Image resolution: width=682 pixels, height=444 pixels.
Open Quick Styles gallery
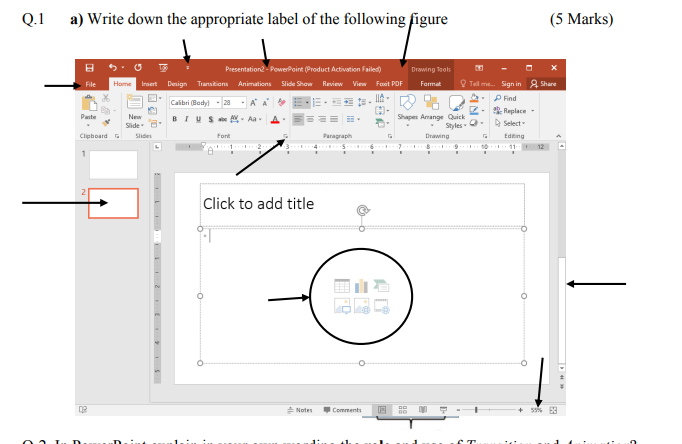[x=456, y=112]
